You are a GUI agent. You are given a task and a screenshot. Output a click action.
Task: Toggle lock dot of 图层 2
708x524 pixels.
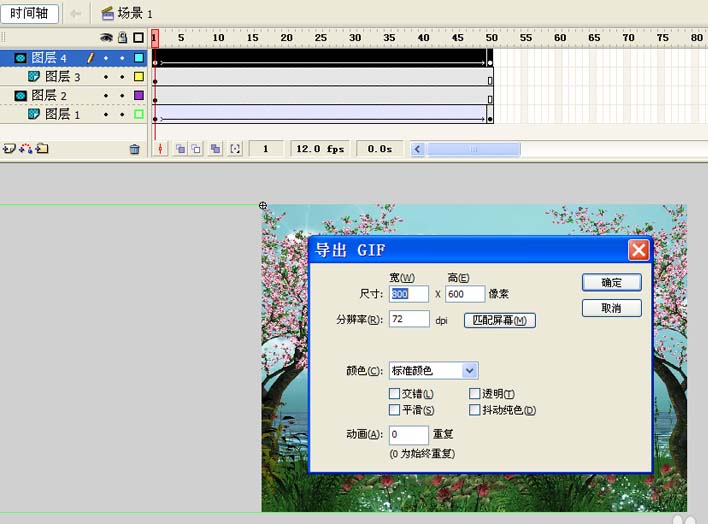point(122,96)
